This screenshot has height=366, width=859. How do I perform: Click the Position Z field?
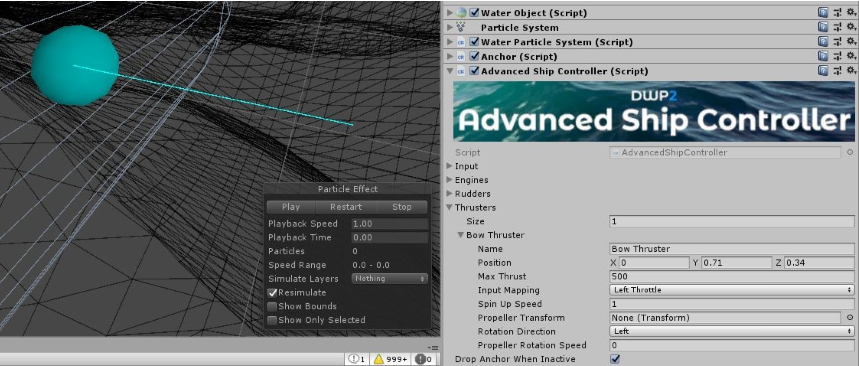[x=819, y=262]
